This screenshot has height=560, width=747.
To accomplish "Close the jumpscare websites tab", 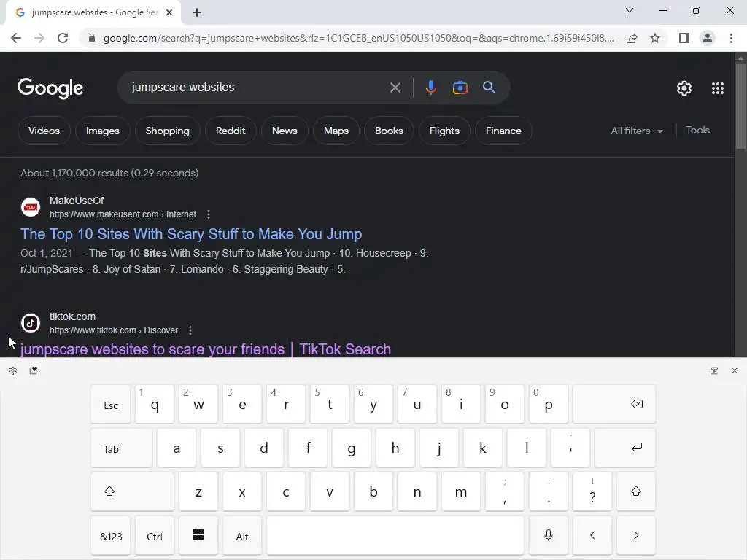I will click(x=169, y=12).
